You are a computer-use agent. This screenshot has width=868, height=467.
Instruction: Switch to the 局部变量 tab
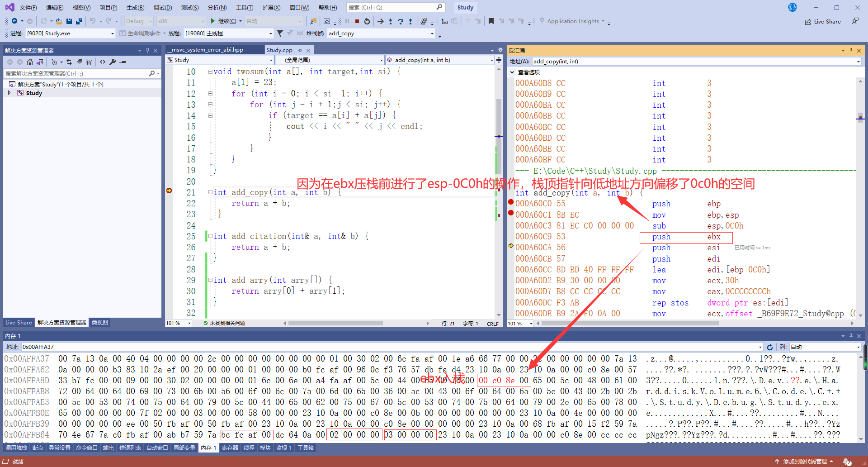(184, 448)
